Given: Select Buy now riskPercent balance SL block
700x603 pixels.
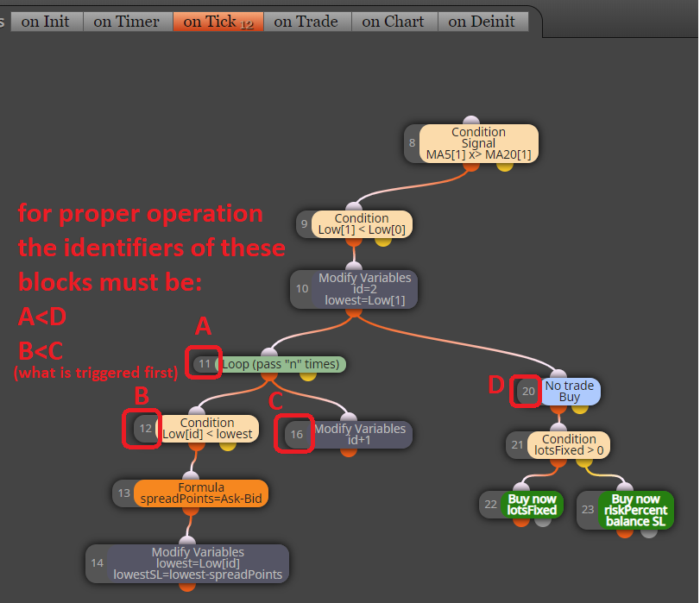Looking at the screenshot, I should pos(636,510).
